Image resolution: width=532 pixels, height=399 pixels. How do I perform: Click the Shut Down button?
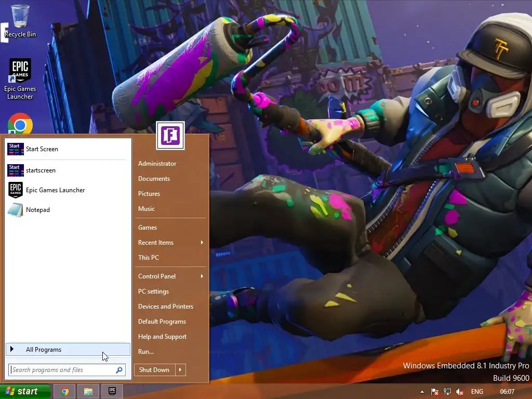[154, 370]
